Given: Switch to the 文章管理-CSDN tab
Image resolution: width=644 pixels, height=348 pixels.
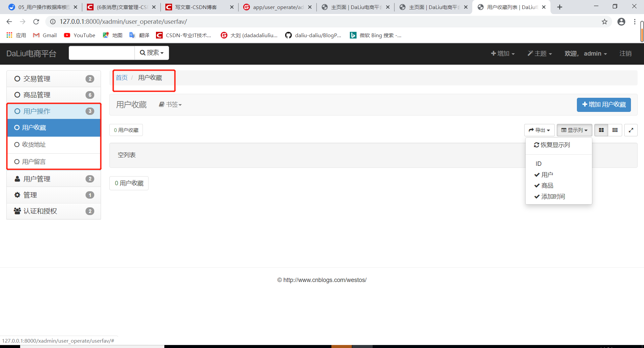Looking at the screenshot, I should point(121,7).
